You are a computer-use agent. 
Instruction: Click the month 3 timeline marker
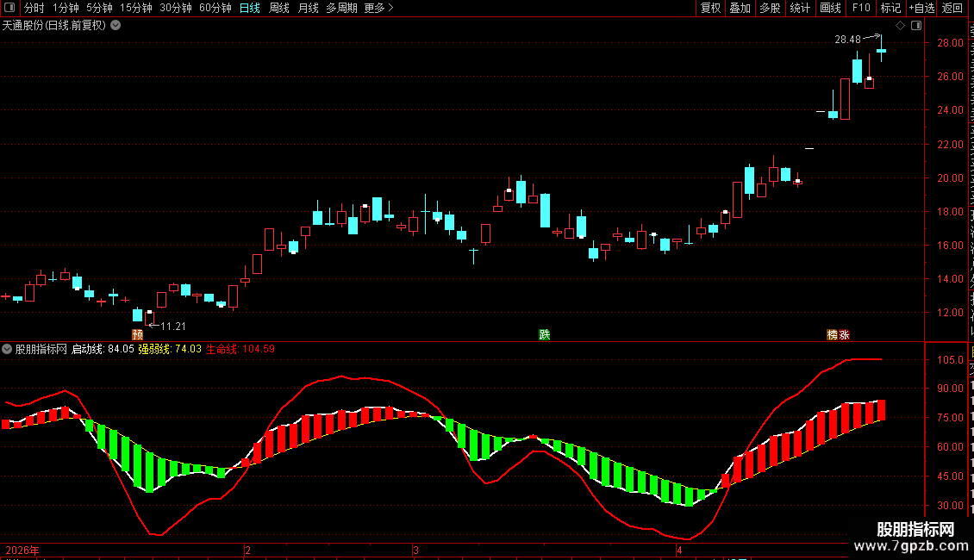pyautogui.click(x=415, y=550)
